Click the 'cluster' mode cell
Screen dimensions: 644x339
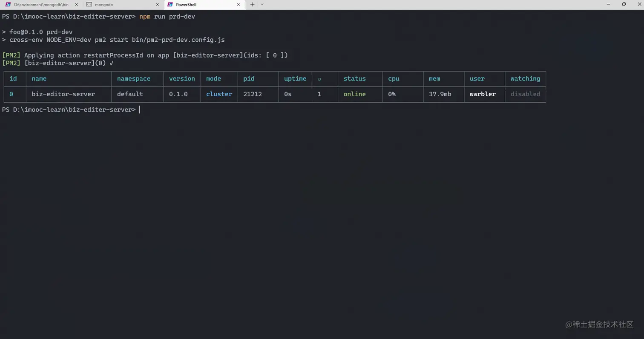pyautogui.click(x=219, y=94)
